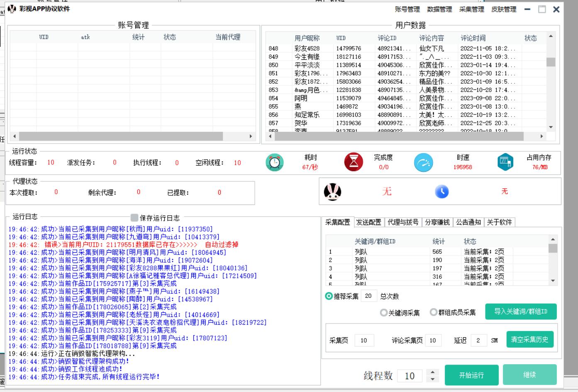Select the 关键词采集 radio option
Screen dimensions: 578x392
coord(384,313)
